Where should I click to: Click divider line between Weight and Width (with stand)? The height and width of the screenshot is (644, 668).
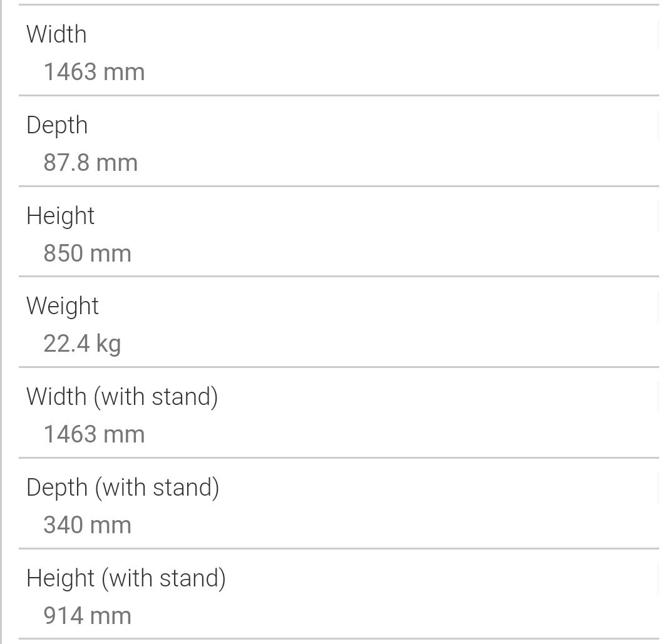pos(339,367)
